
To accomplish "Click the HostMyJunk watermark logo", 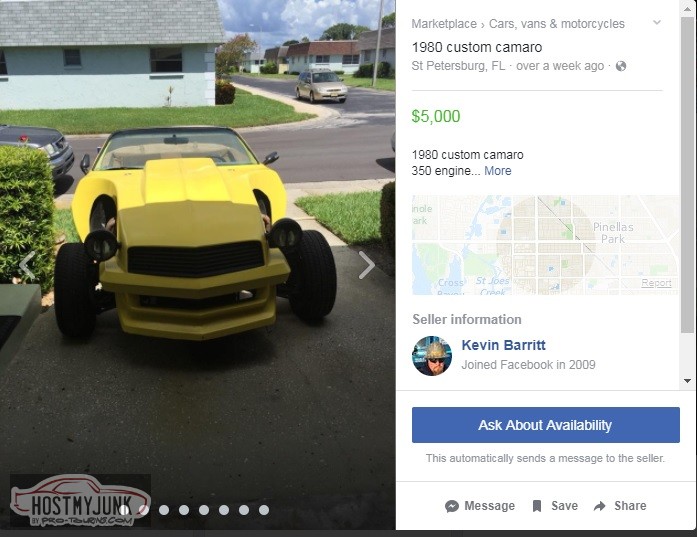I will (80, 500).
